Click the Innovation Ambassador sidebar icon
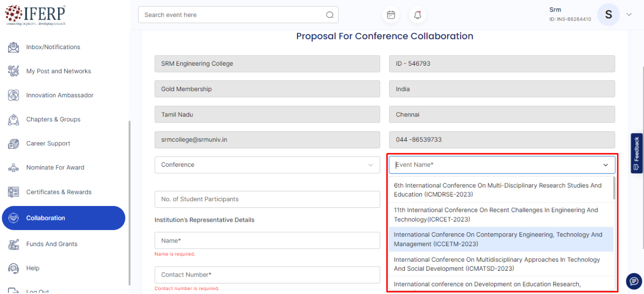The width and height of the screenshot is (644, 294). (13, 95)
